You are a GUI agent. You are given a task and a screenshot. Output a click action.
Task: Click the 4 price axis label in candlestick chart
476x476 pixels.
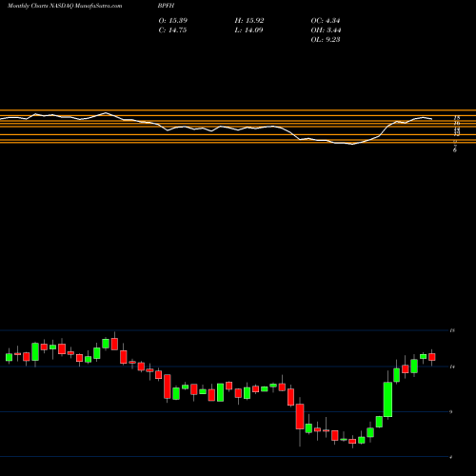coord(451,457)
